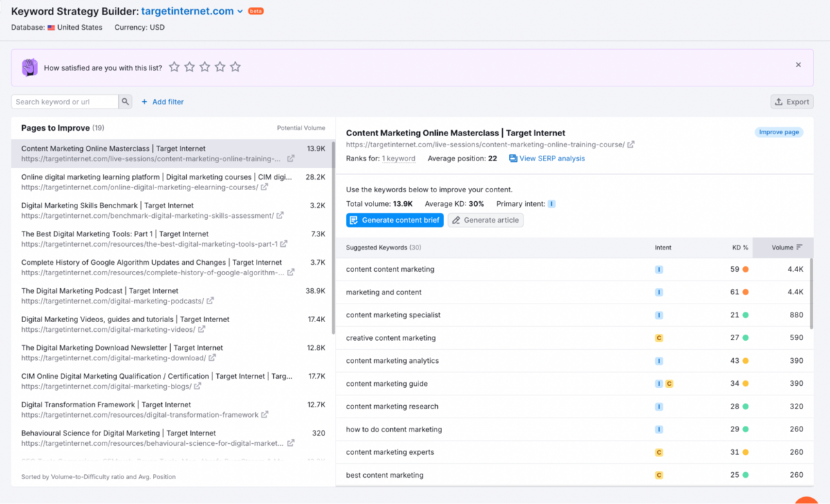Click the second satisfaction rating star
The width and height of the screenshot is (830, 504).
190,67
